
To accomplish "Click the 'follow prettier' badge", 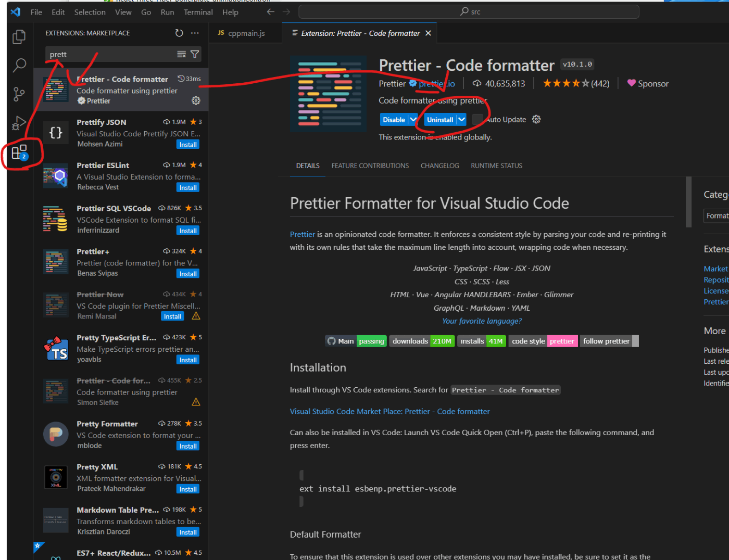I will click(x=609, y=341).
